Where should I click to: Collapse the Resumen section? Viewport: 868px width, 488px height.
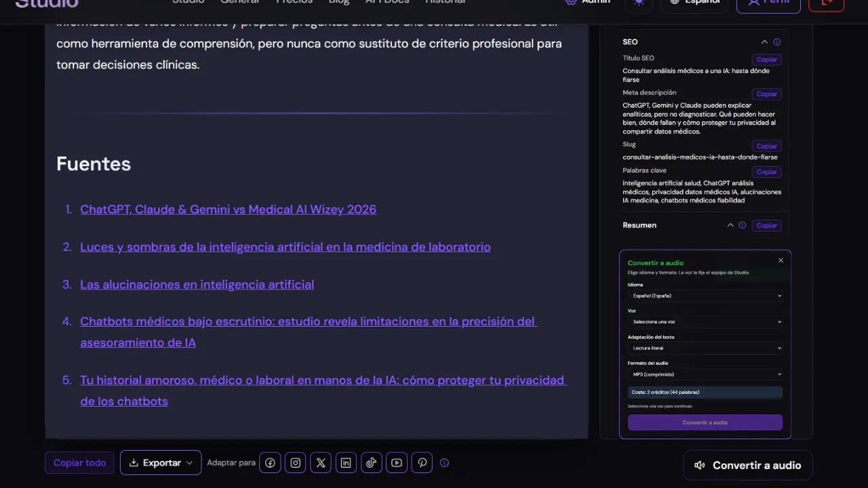(x=730, y=225)
